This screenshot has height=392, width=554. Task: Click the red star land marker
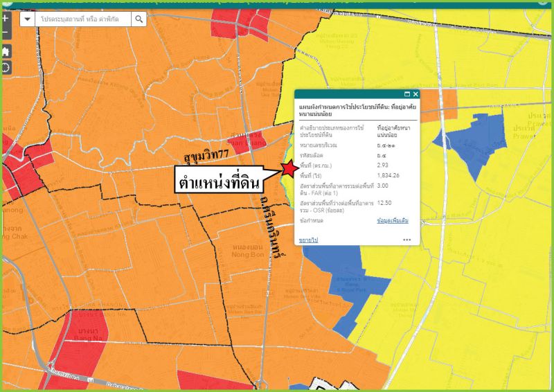(289, 169)
